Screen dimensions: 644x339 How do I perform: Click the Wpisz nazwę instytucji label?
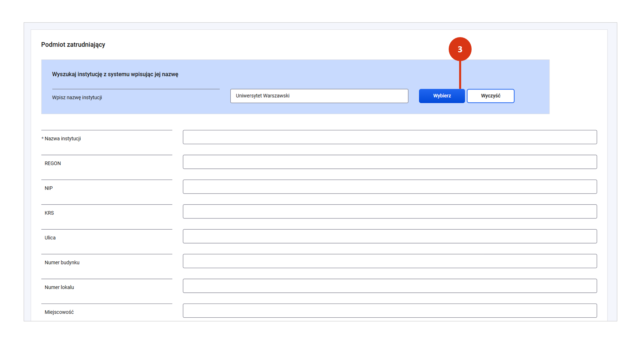pyautogui.click(x=77, y=98)
